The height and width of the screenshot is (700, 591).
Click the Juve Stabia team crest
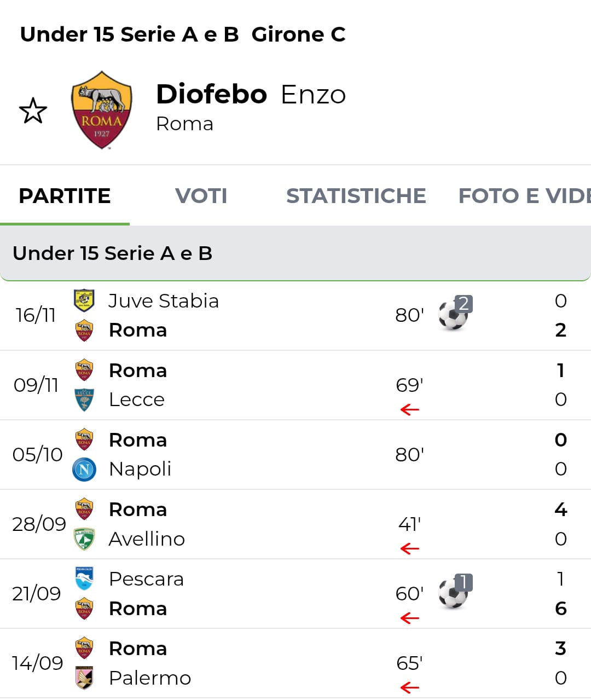point(84,300)
